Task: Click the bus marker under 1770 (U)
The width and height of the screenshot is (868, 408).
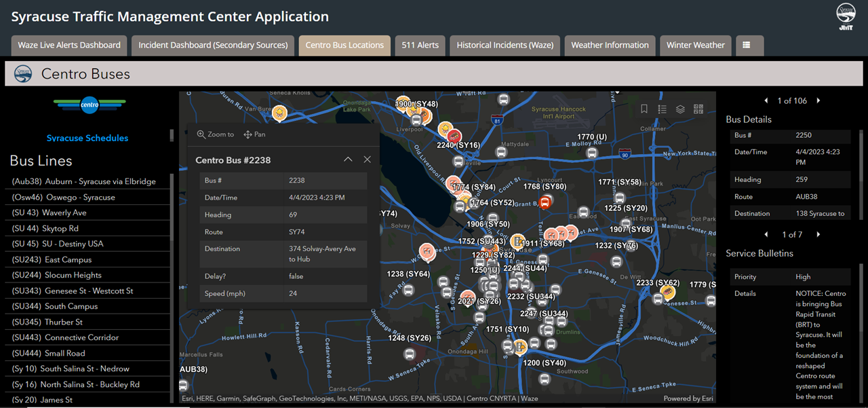Action: (592, 153)
